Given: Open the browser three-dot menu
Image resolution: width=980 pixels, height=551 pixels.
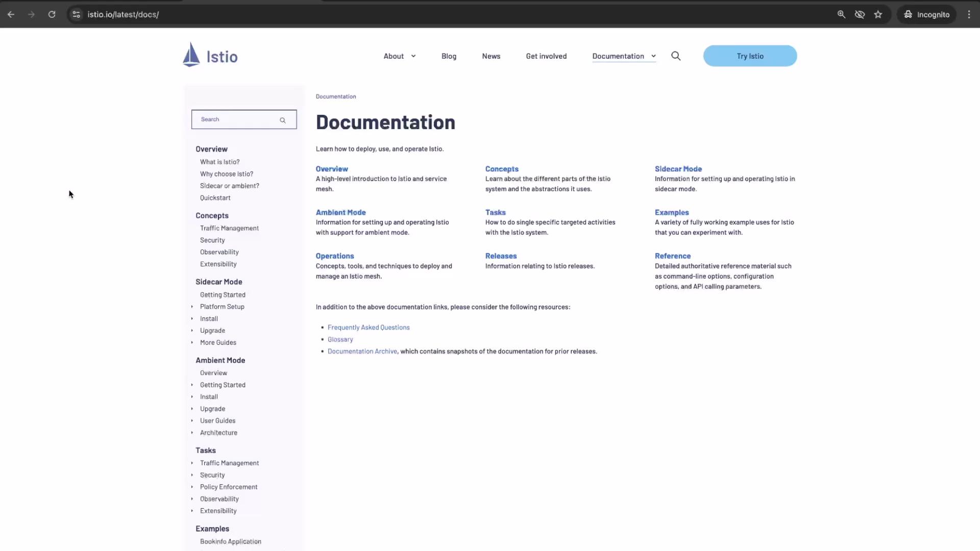Looking at the screenshot, I should click(969, 14).
